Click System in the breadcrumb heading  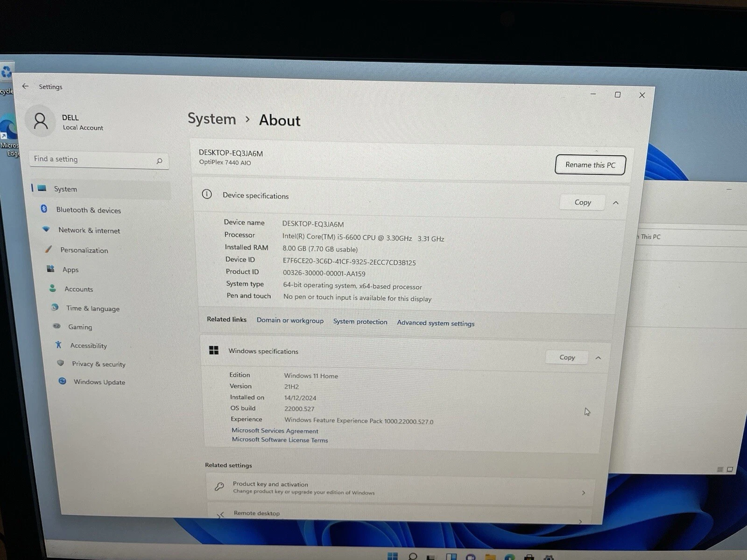(211, 119)
